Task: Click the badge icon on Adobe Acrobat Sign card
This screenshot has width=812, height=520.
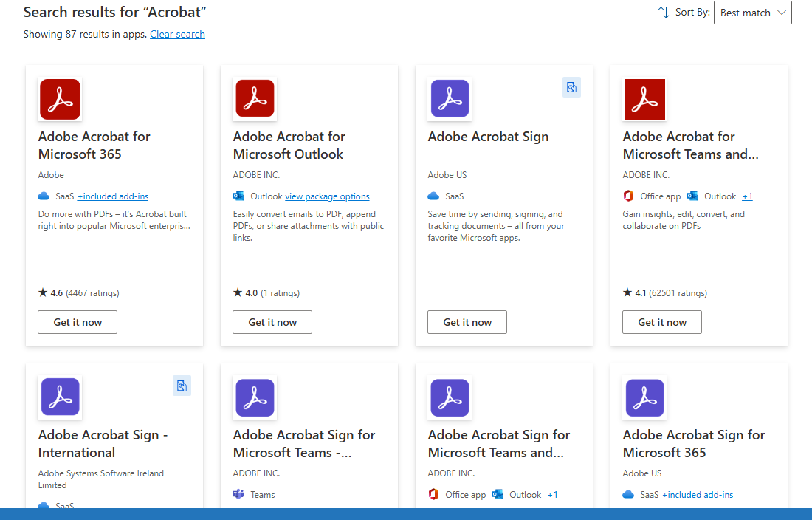Action: tap(571, 87)
